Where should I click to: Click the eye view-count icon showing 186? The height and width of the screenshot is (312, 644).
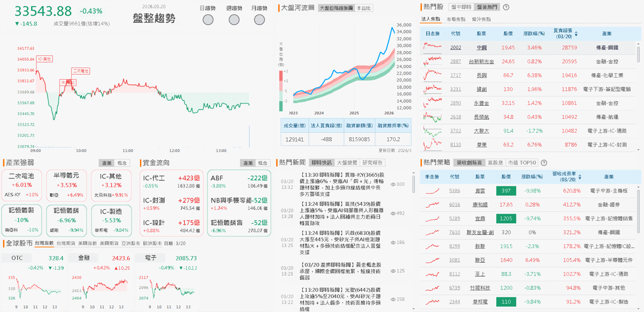coord(393,242)
